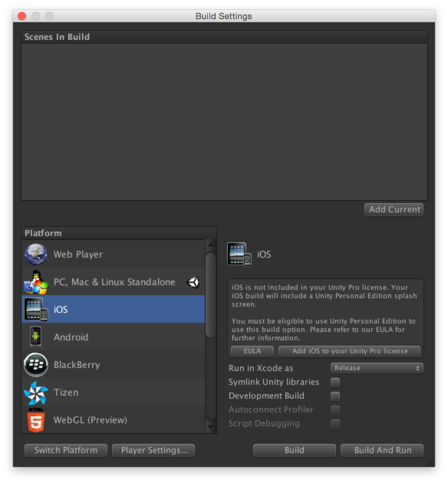Click the Platform list header

[119, 233]
